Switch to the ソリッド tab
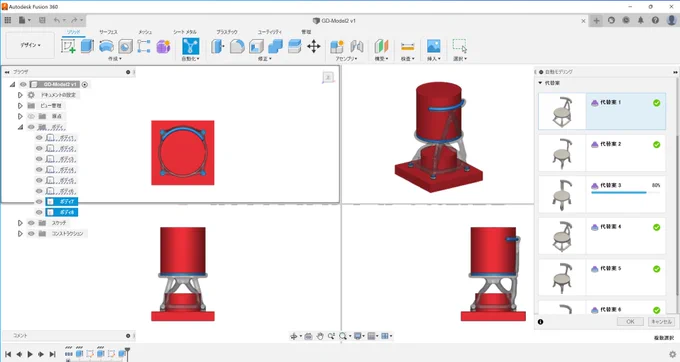 click(x=73, y=32)
